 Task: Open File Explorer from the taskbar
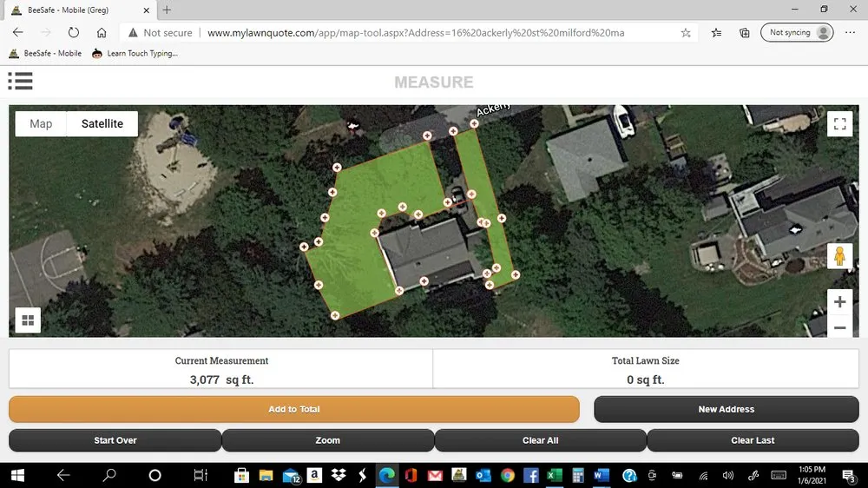pyautogui.click(x=266, y=475)
